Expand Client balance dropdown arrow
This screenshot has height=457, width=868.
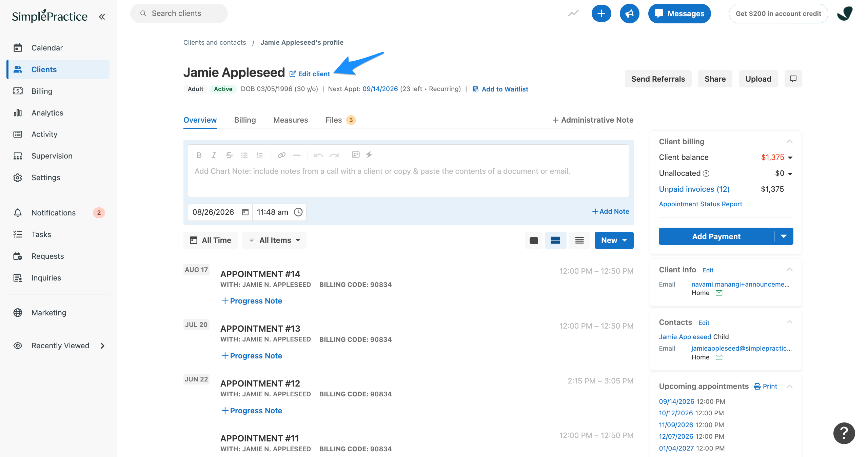[790, 158]
